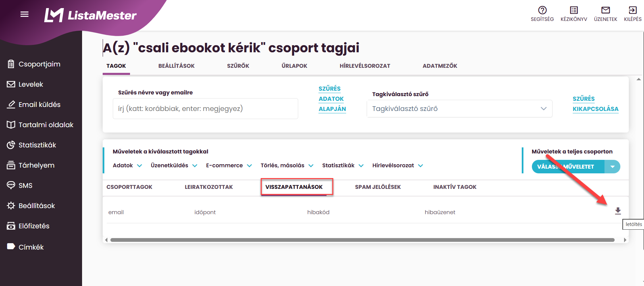Click the Szűrés kikapcsolása link
644x286 pixels.
pyautogui.click(x=595, y=104)
